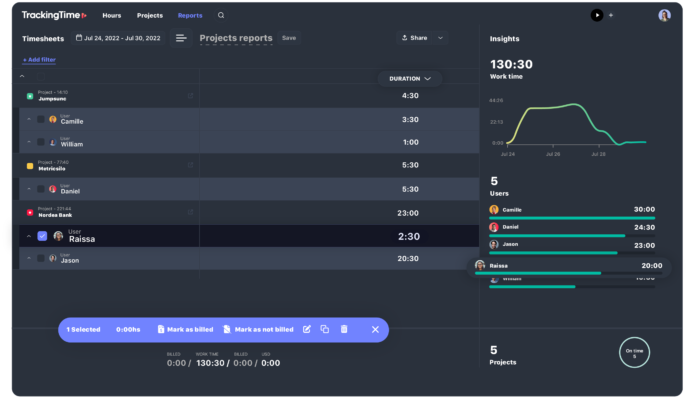Click Daniel's avatar in the Metricsilo row
Viewport: 686px width, 400px height.
click(53, 189)
